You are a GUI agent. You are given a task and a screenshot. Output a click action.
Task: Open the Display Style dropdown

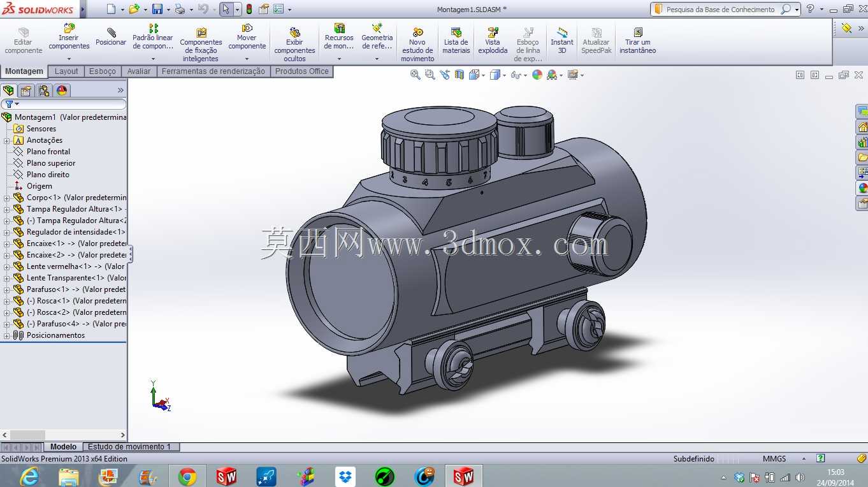(x=504, y=75)
